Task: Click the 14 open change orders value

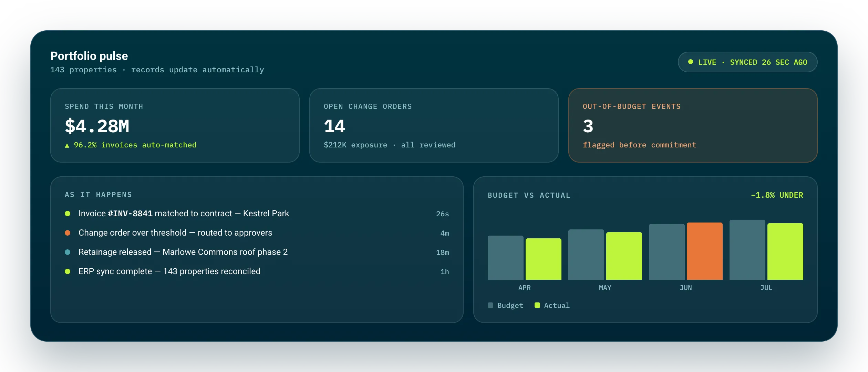Action: coord(334,126)
